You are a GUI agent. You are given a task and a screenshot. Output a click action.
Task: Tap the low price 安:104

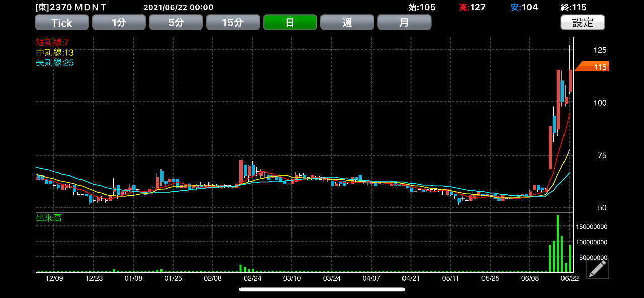[524, 7]
